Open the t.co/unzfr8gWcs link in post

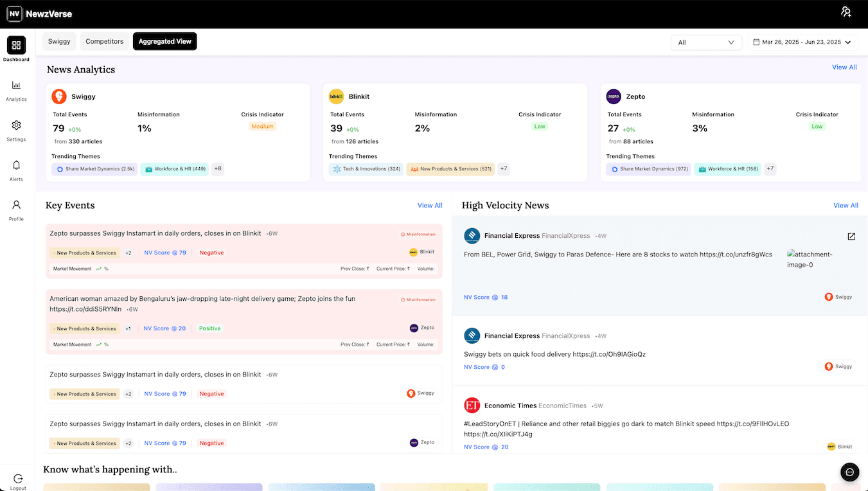[736, 254]
